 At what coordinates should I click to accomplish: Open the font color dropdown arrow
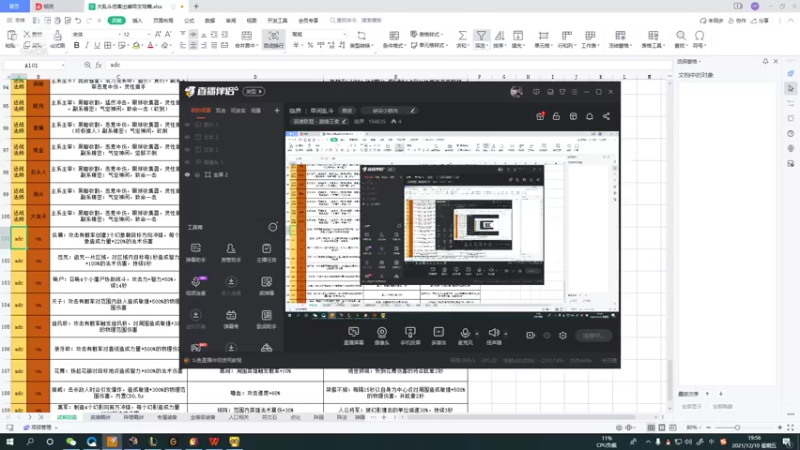point(157,46)
